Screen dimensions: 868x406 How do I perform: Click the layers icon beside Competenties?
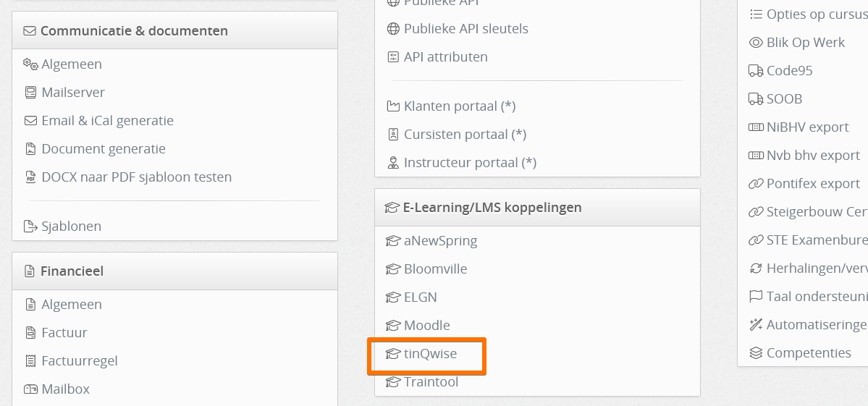[x=756, y=353]
